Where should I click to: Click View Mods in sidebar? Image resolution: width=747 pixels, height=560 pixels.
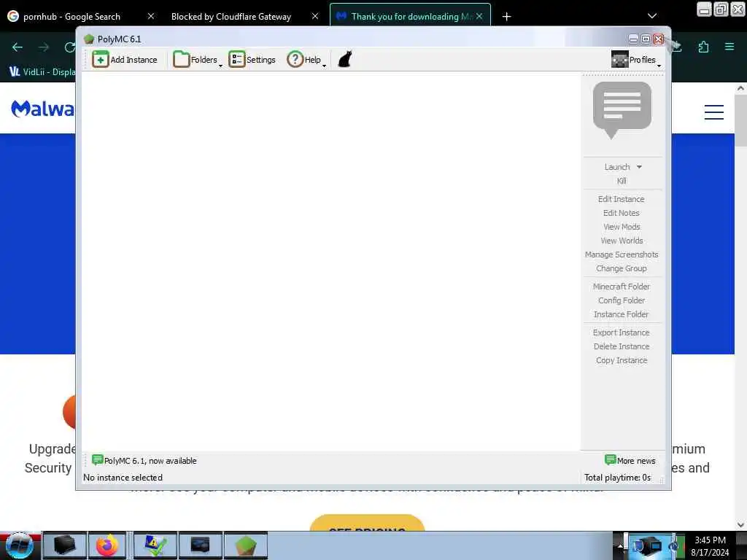(622, 227)
